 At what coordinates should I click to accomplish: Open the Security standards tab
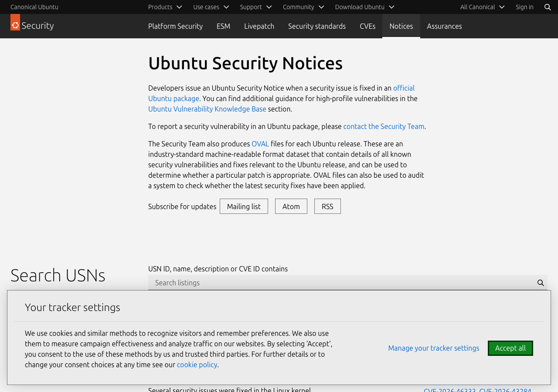point(317,26)
